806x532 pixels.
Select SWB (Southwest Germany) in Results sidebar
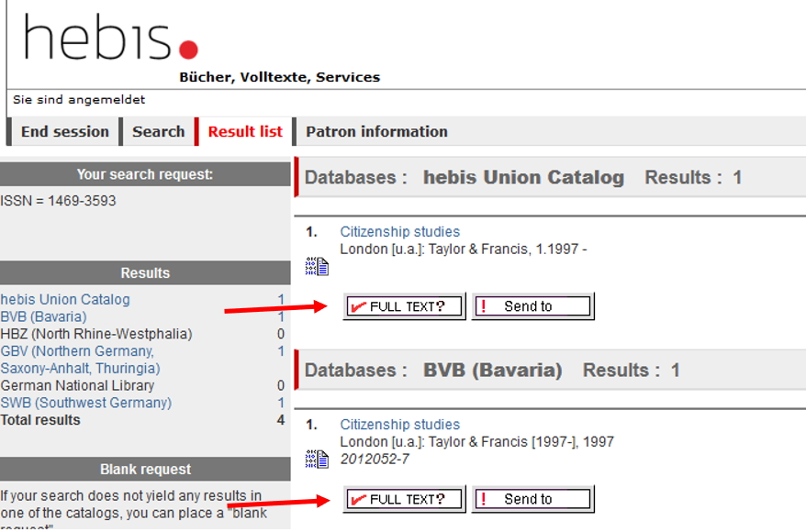point(86,403)
